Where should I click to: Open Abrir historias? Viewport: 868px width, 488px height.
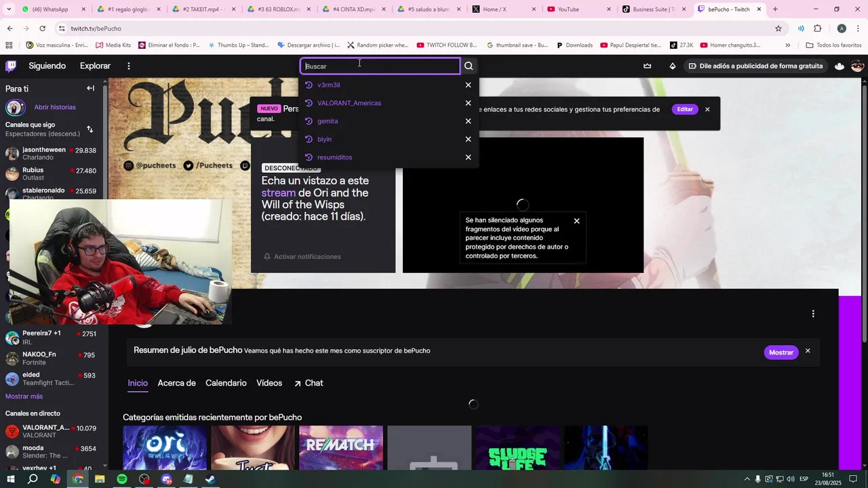point(55,107)
